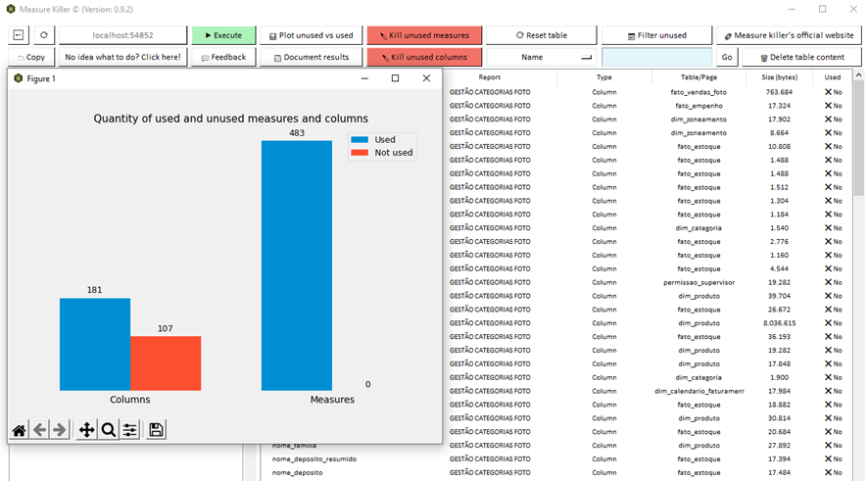
Task: Open Measure killer's official website
Action: (x=789, y=35)
